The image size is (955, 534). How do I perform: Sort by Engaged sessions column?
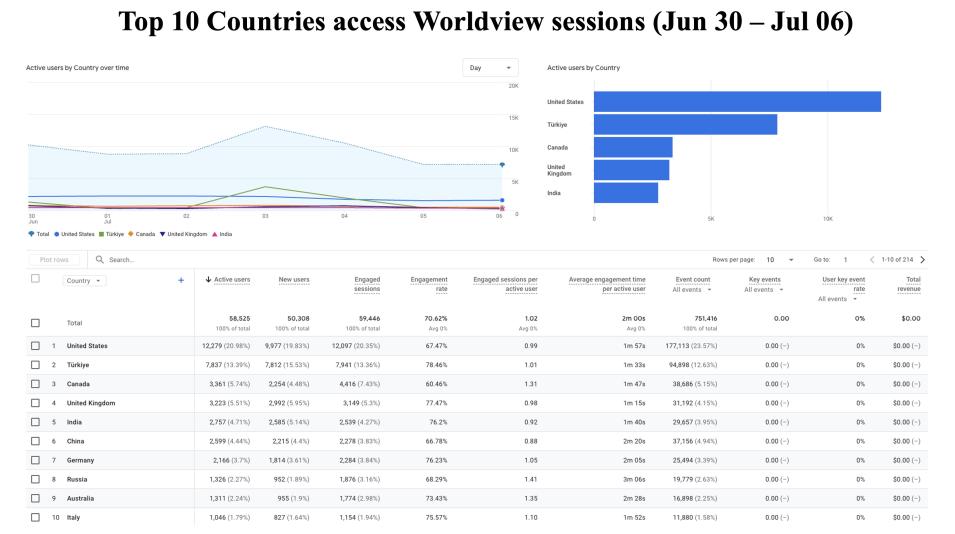(367, 284)
